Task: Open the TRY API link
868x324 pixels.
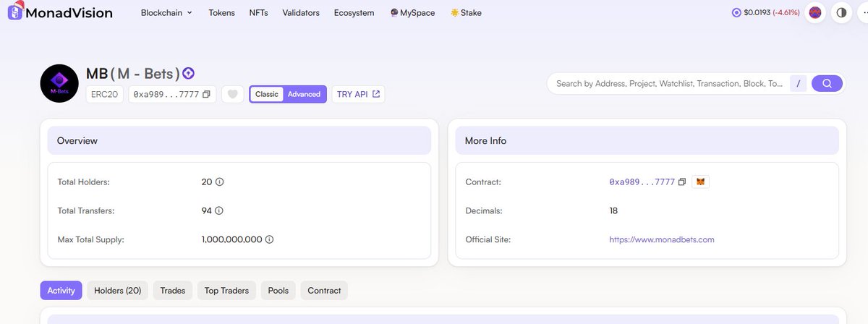Action: (358, 94)
